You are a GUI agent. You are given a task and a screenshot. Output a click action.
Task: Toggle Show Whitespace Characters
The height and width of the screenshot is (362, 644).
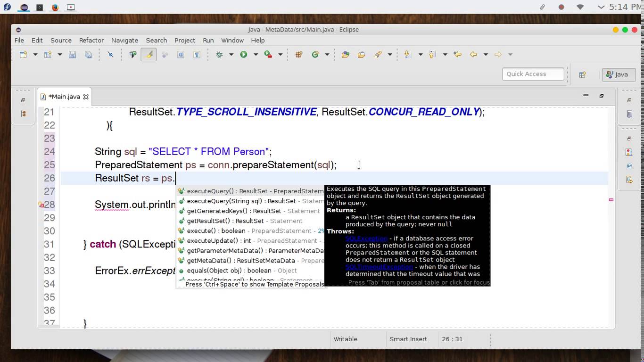click(197, 54)
